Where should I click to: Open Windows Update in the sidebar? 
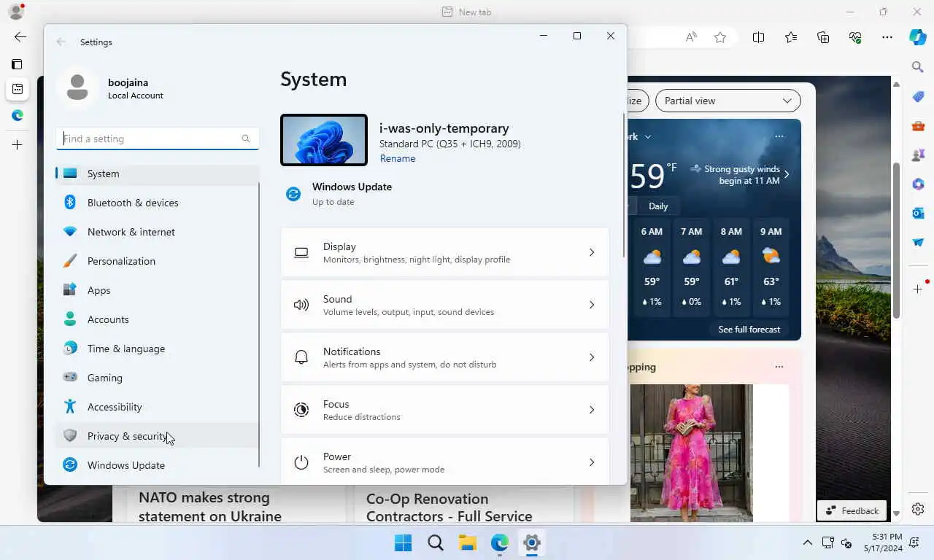tap(157, 465)
